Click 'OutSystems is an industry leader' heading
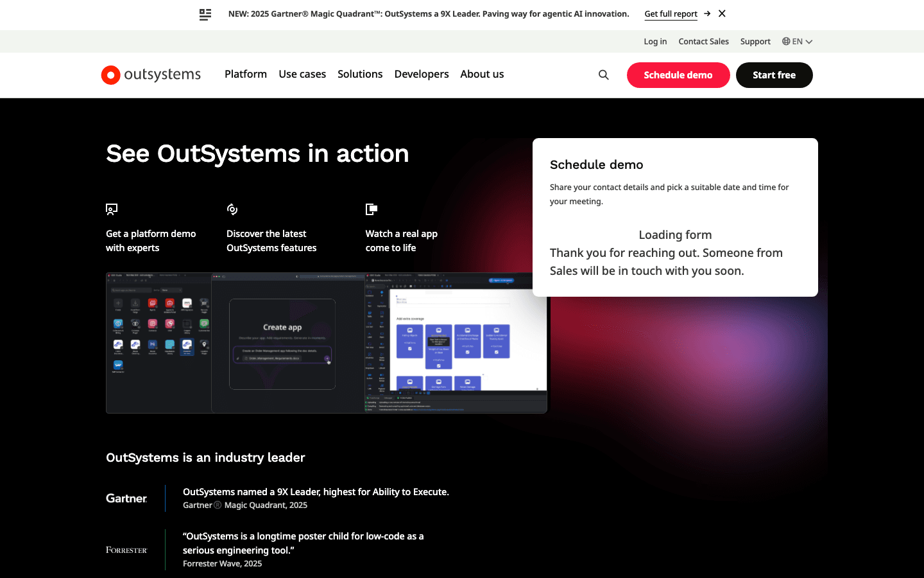The height and width of the screenshot is (578, 924). tap(205, 457)
